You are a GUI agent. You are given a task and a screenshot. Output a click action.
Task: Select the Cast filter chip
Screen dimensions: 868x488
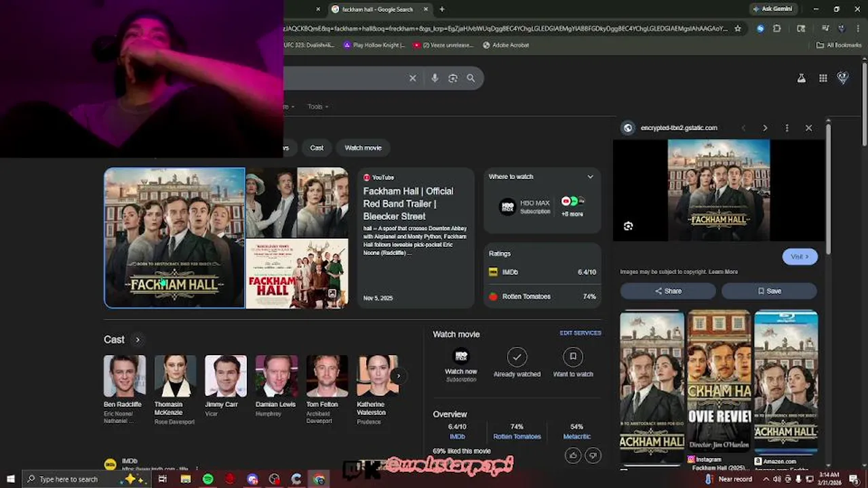317,148
